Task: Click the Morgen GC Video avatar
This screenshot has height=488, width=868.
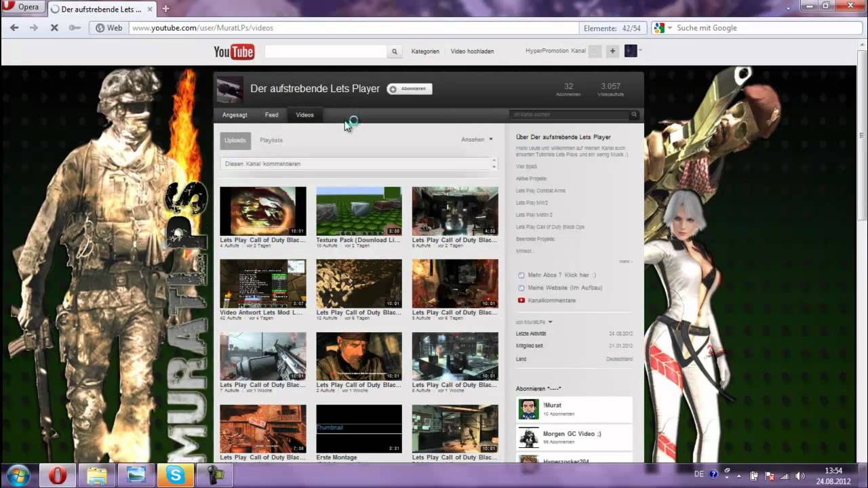Action: click(528, 438)
